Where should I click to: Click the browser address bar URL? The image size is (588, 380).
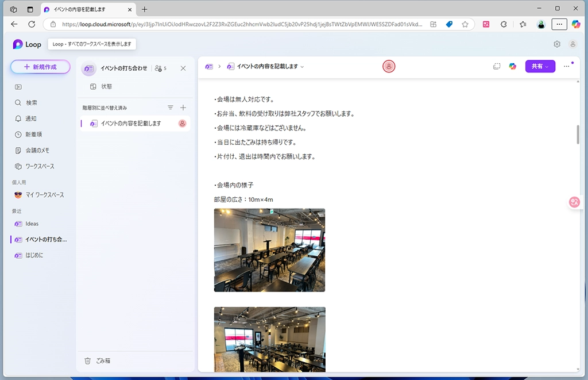242,24
